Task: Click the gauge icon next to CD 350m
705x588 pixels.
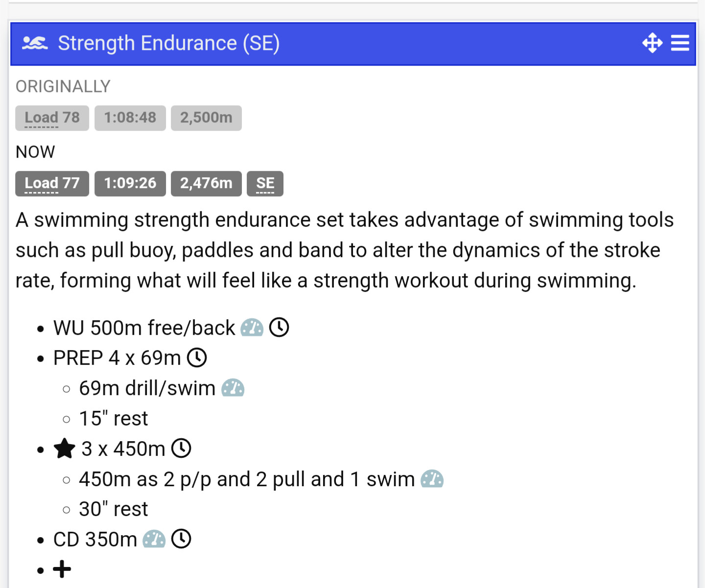Action: 154,540
